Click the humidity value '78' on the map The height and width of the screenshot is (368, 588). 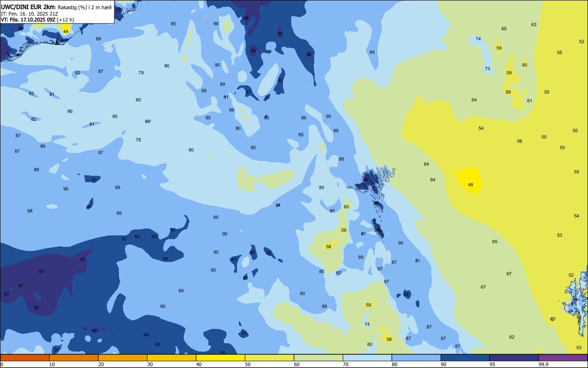(x=138, y=140)
